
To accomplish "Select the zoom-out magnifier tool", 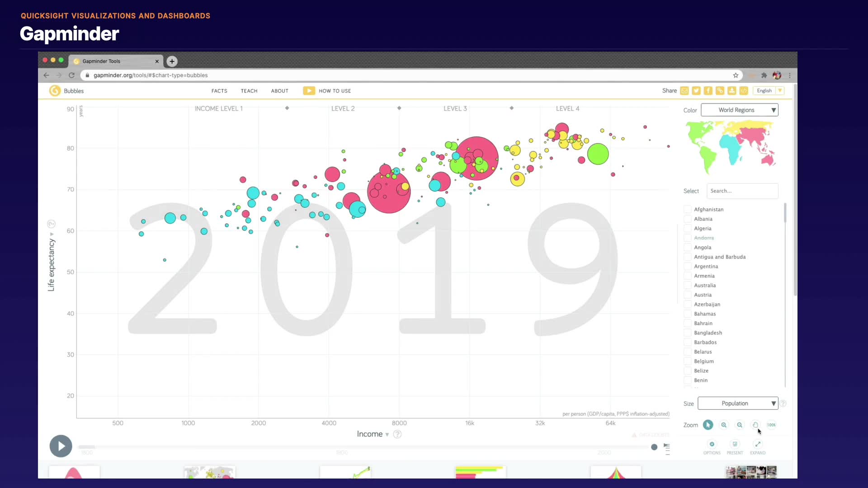I will point(740,425).
